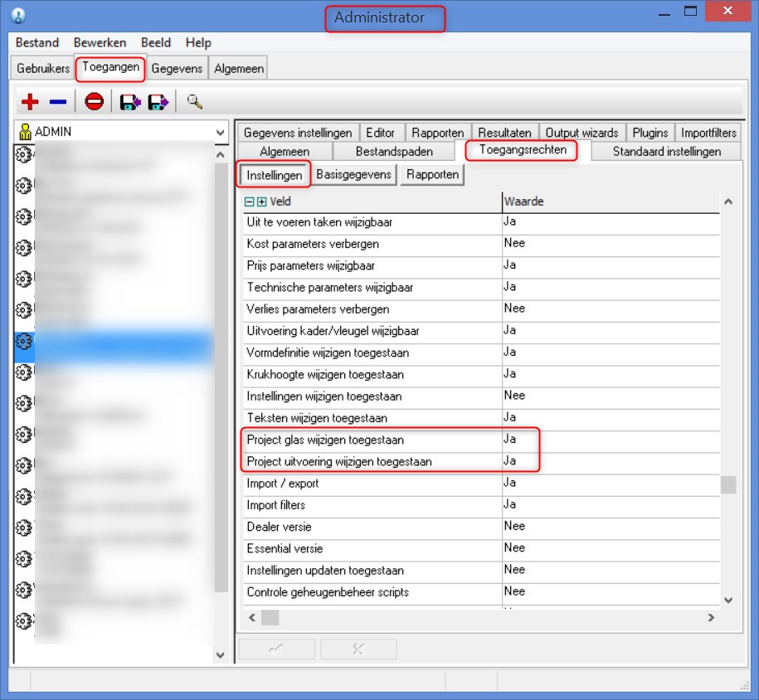Click the red plus add icon

pos(30,102)
